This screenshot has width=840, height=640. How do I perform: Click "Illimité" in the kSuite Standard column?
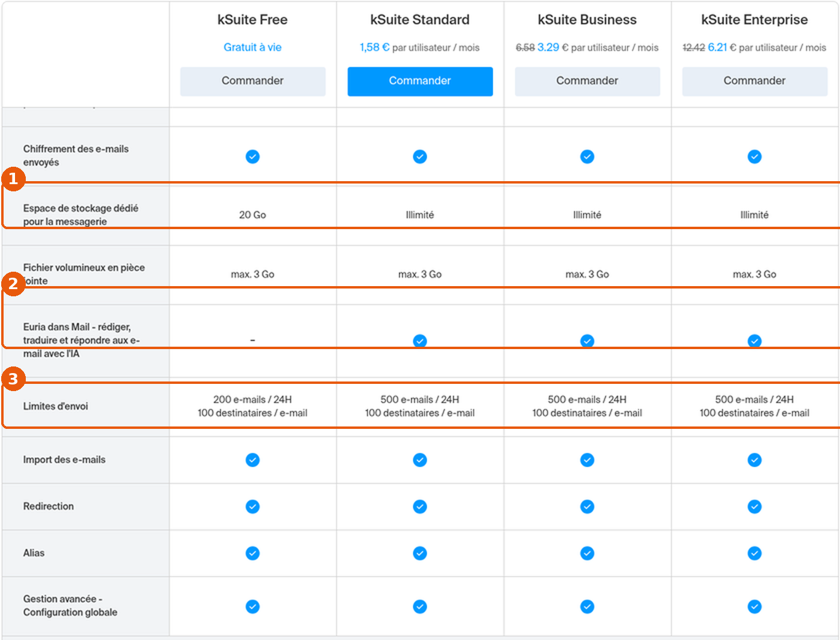pyautogui.click(x=420, y=215)
